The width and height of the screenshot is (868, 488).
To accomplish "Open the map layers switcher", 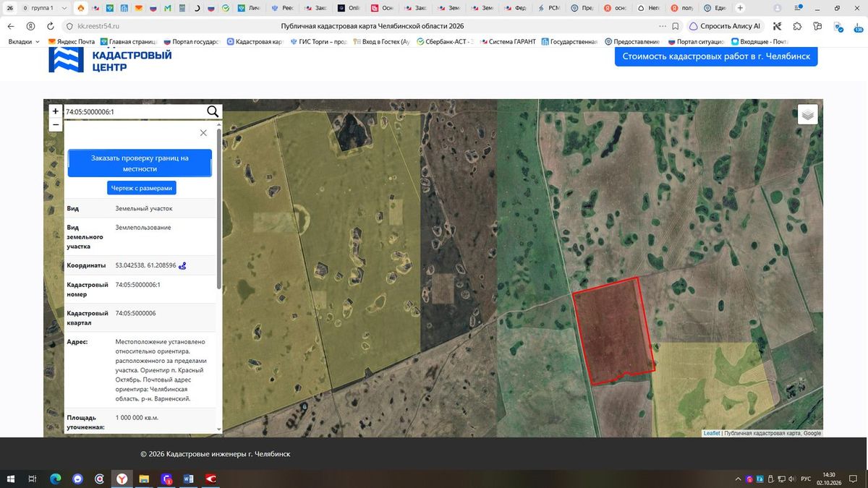I will tap(808, 114).
